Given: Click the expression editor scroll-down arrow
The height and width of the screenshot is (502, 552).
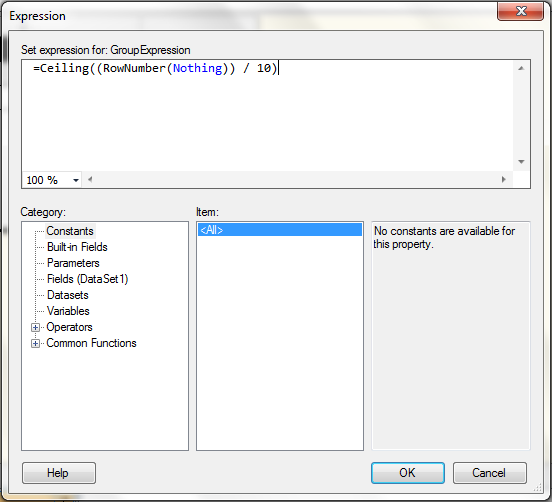Looking at the screenshot, I should pyautogui.click(x=521, y=162).
